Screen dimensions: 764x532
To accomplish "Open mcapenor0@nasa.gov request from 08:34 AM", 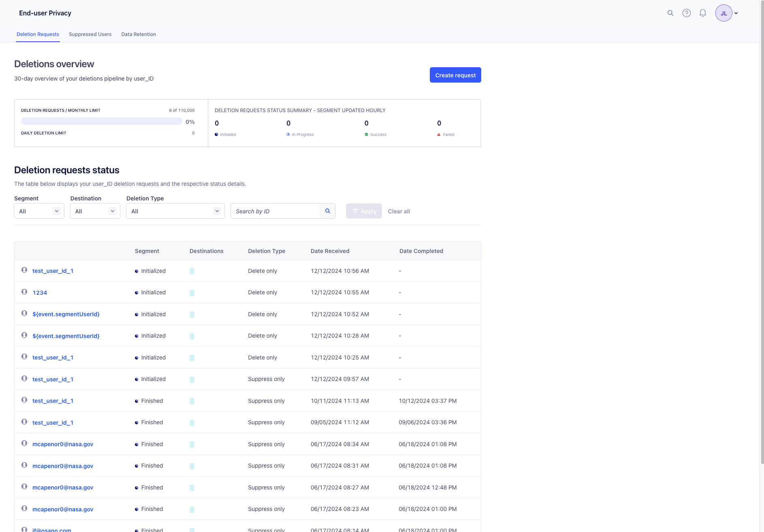I will click(63, 444).
